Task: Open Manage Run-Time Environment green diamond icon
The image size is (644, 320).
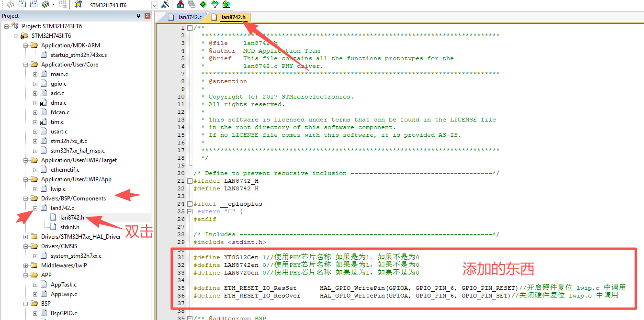Action: point(203,4)
